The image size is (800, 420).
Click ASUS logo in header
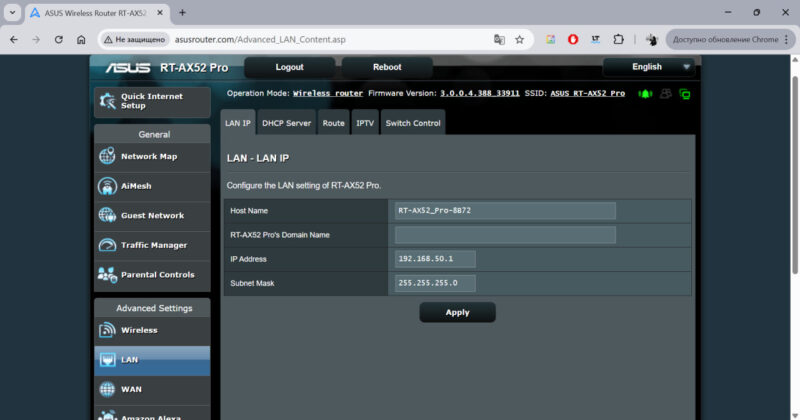pos(128,68)
